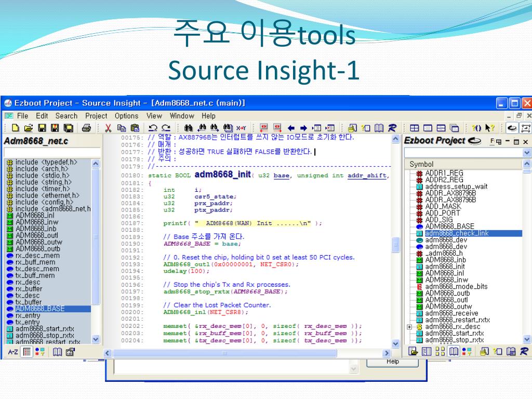Open the Window menu
The height and width of the screenshot is (399, 532).
[x=182, y=116]
